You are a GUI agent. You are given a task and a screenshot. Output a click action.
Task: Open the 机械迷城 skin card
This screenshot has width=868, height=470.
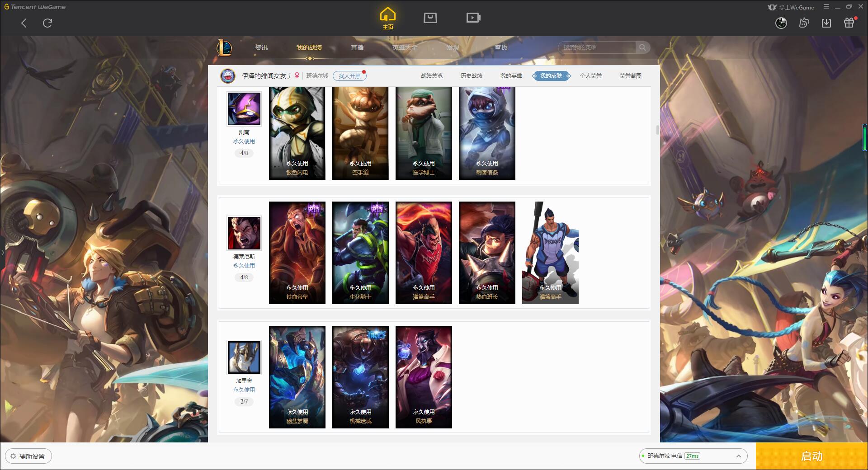click(x=360, y=377)
